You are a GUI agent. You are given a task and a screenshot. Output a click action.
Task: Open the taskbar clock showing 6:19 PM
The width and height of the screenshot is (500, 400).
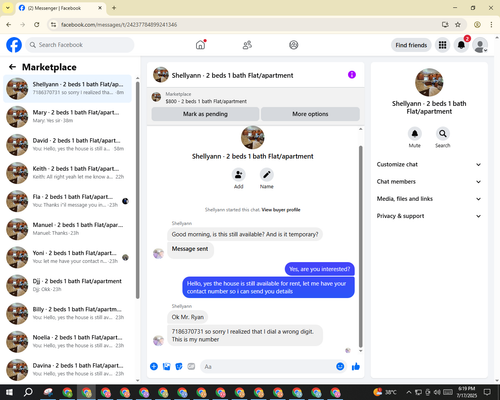coord(467,392)
